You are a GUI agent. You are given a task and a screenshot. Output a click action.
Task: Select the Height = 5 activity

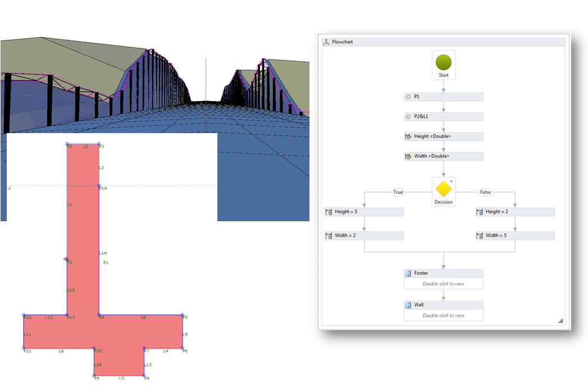coord(364,212)
